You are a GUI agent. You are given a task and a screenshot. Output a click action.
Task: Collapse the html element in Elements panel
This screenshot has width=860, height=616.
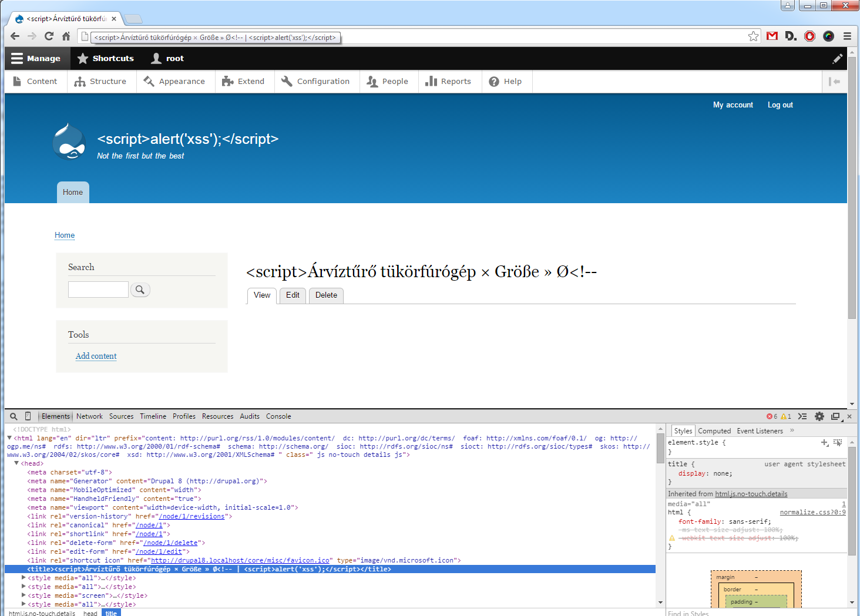tap(8, 437)
